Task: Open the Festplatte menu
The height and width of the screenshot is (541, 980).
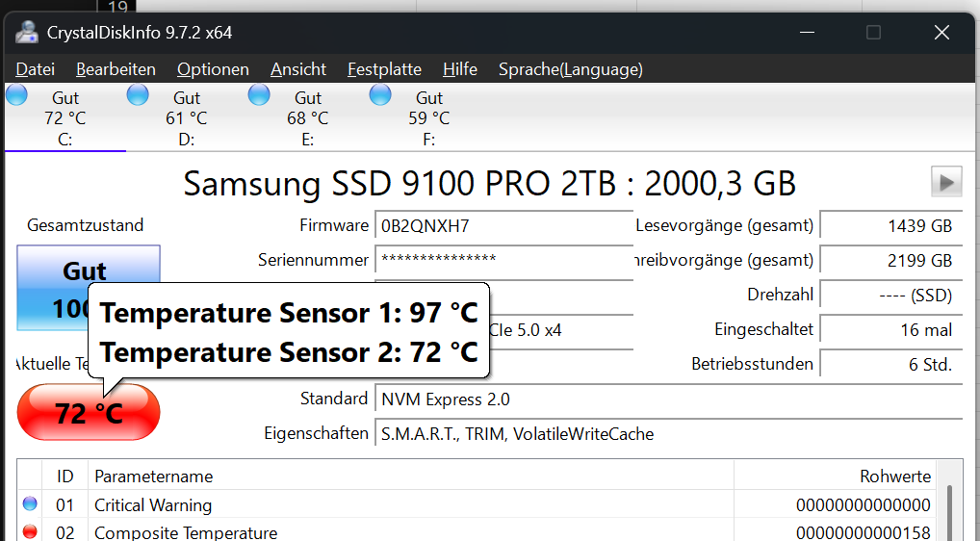Action: (384, 68)
